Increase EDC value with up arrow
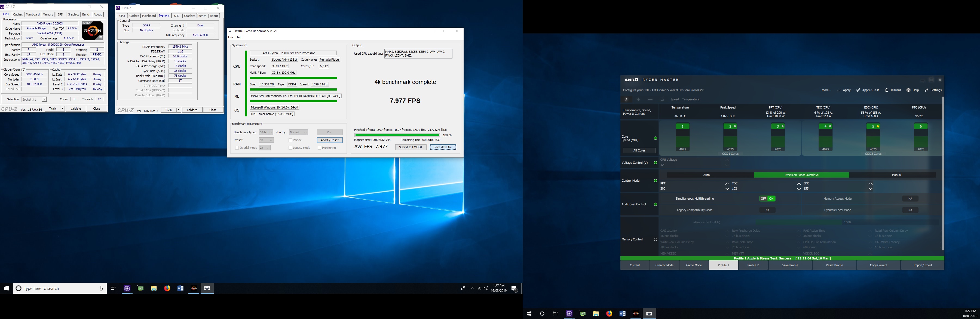This screenshot has height=319, width=980. pos(871,184)
